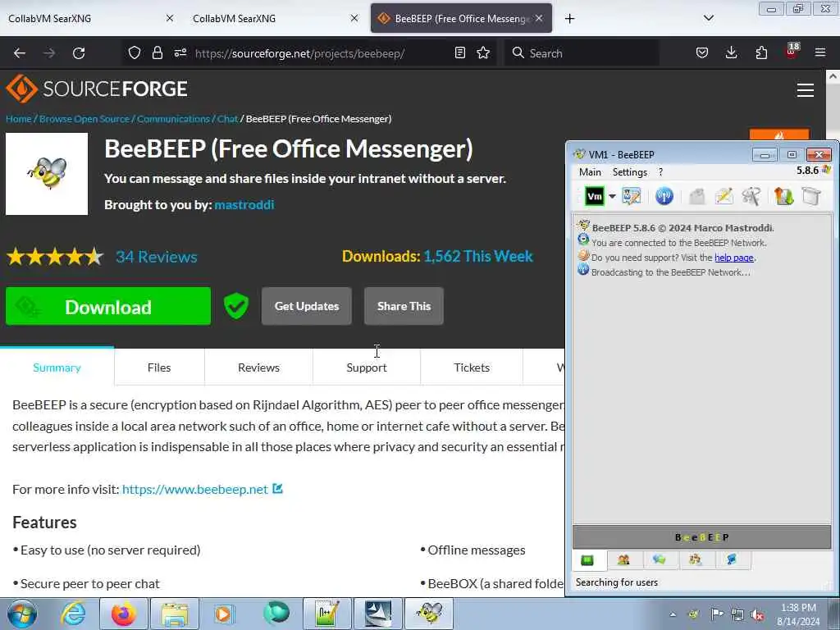Screen dimensions: 840x630
Task: Open the ? help menu in BeeBEEP
Action: 660,172
